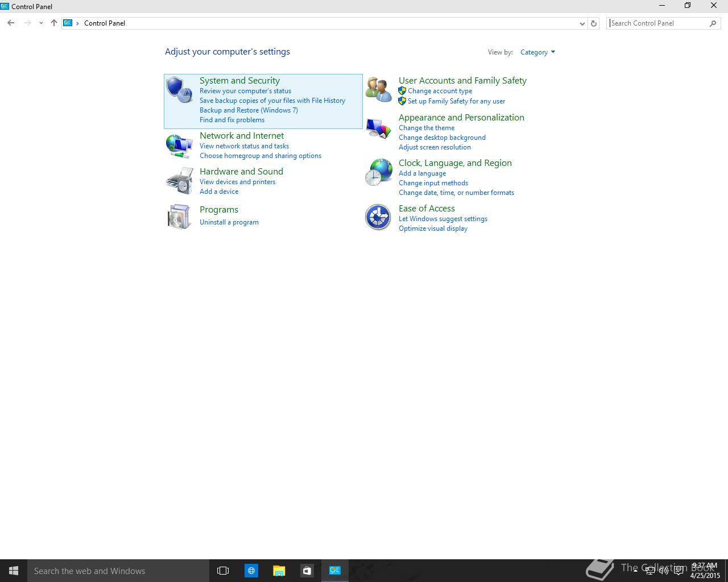Open the volume icon in system tray
The image size is (728, 582).
tap(664, 571)
